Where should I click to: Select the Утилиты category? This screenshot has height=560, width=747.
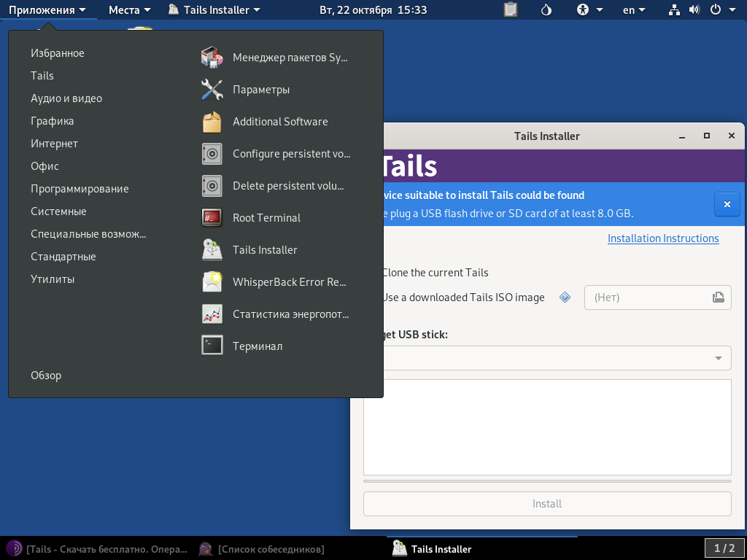(53, 279)
